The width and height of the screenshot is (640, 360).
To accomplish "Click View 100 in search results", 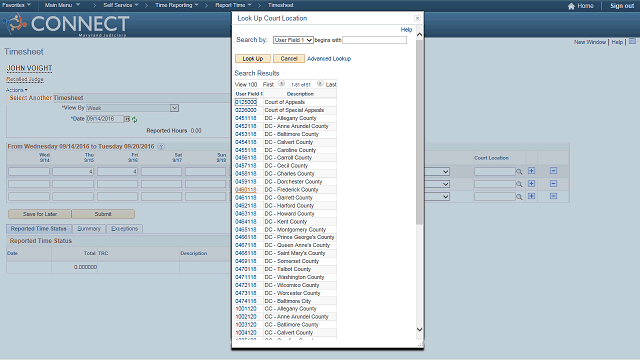I will pos(246,84).
